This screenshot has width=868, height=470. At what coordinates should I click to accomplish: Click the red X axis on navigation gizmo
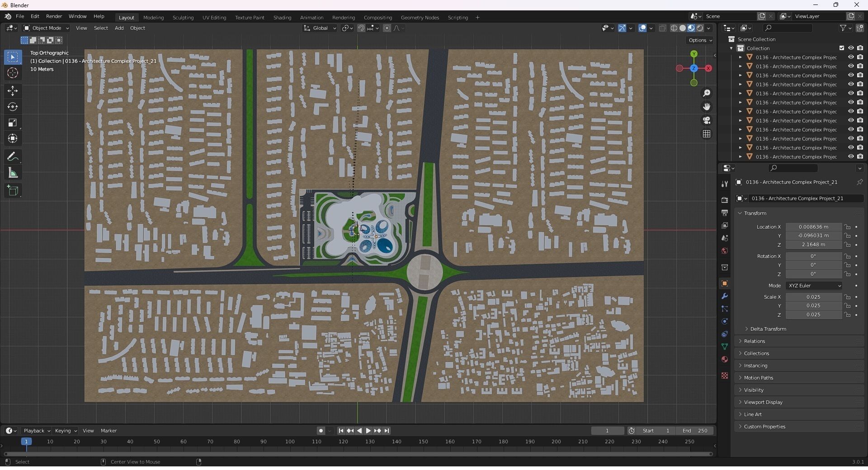pyautogui.click(x=708, y=68)
